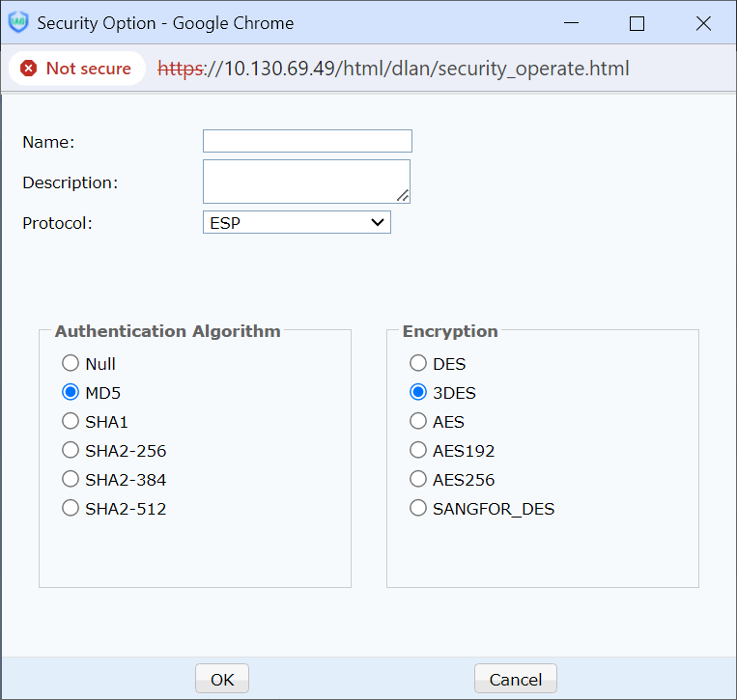Open the Protocol ESP dropdown
This screenshot has height=700, width=737.
point(297,223)
